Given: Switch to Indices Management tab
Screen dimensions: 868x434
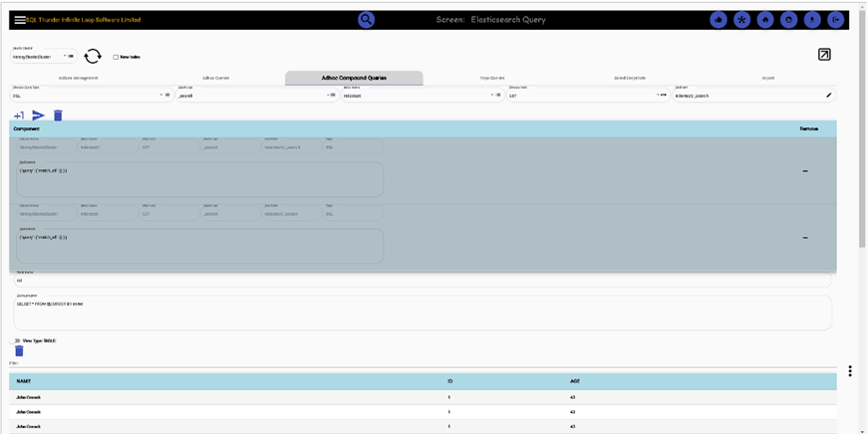Looking at the screenshot, I should 78,78.
